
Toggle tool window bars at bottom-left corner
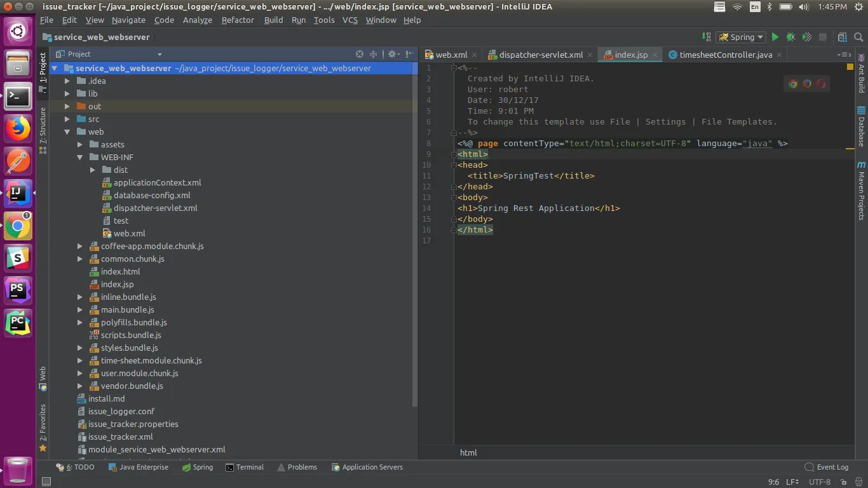click(45, 482)
